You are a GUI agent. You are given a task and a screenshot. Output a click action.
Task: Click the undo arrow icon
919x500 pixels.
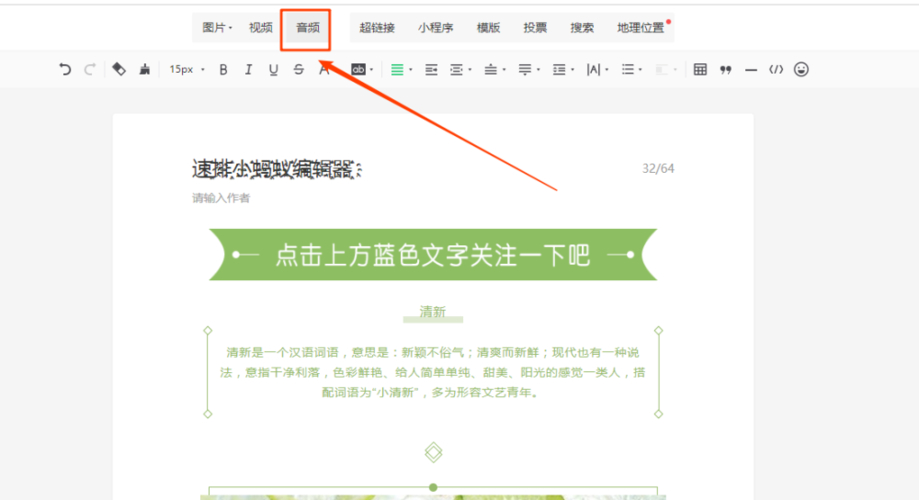click(x=65, y=69)
